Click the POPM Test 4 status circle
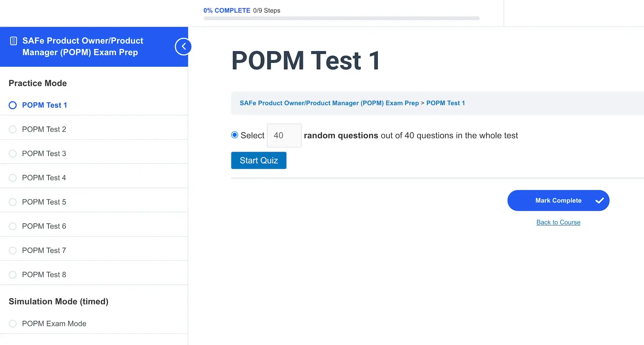This screenshot has width=644, height=345. [x=13, y=178]
